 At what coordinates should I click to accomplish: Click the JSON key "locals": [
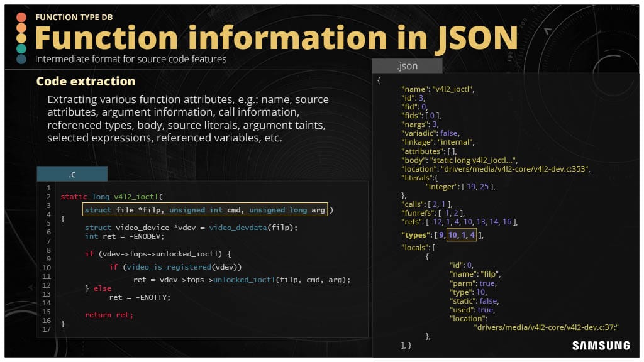tap(418, 248)
